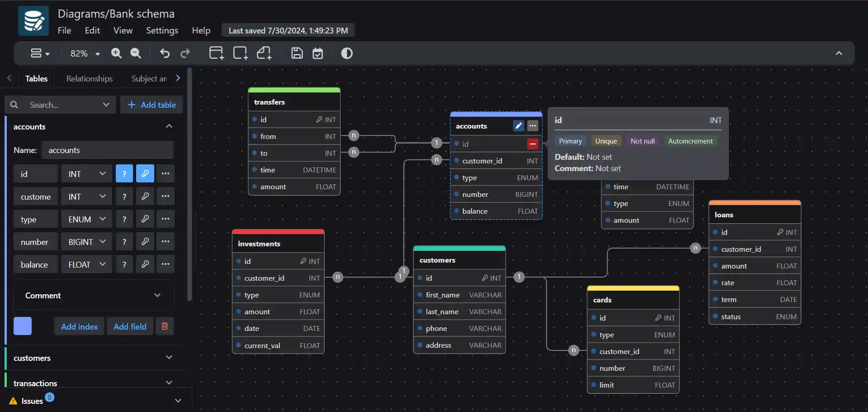The image size is (868, 412).
Task: Click the zoom out magnifier icon
Action: point(136,53)
